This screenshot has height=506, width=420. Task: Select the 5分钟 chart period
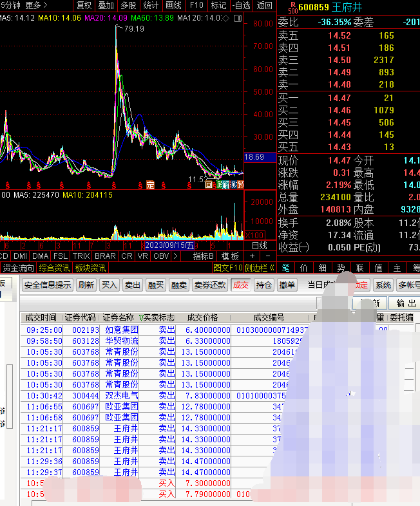tap(10, 5)
